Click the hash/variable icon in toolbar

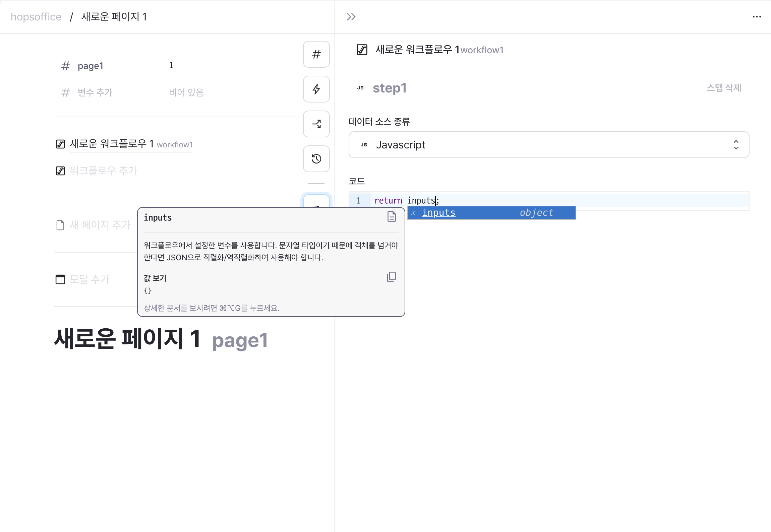click(x=317, y=54)
